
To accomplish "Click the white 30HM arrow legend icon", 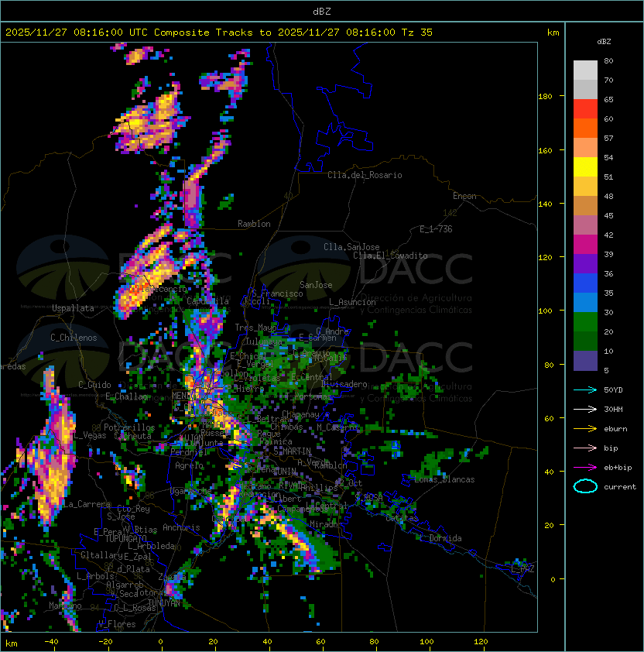I will 585,410.
